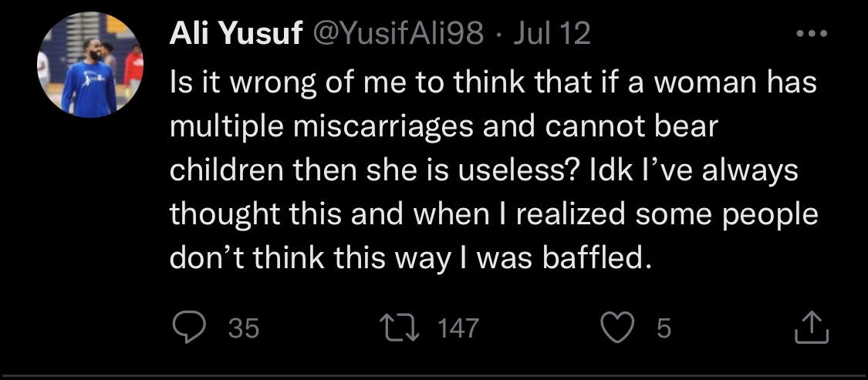Click the 5 likes count

coord(663,329)
